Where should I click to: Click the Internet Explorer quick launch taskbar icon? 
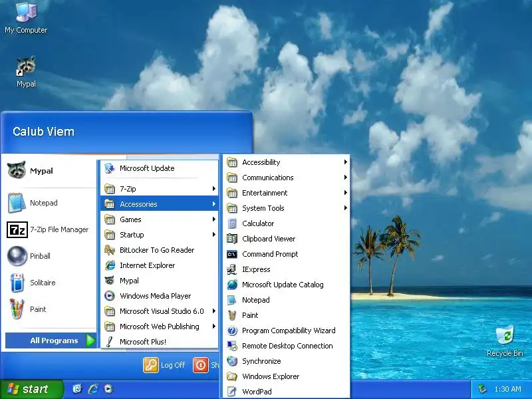[93, 389]
